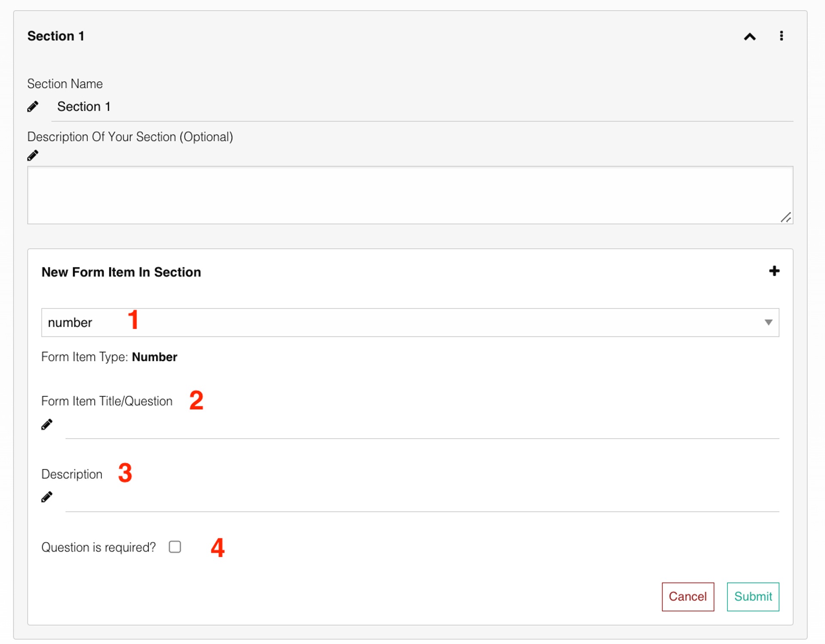
Task: Click the plus icon in New Form Item header
Action: pyautogui.click(x=774, y=271)
